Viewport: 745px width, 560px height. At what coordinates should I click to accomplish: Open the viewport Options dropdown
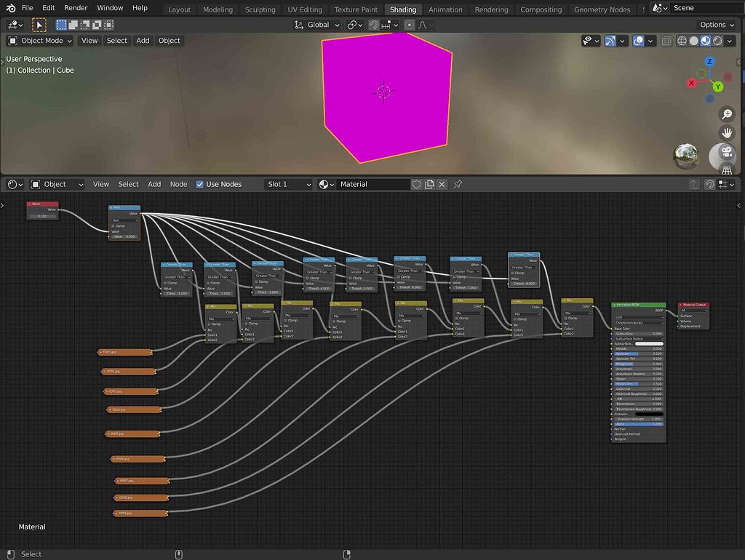[x=717, y=25]
